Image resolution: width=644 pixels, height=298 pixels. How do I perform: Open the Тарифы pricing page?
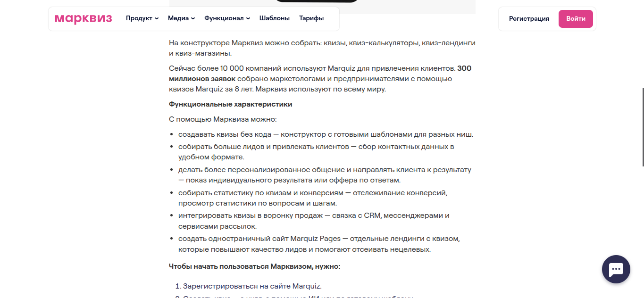point(311,18)
